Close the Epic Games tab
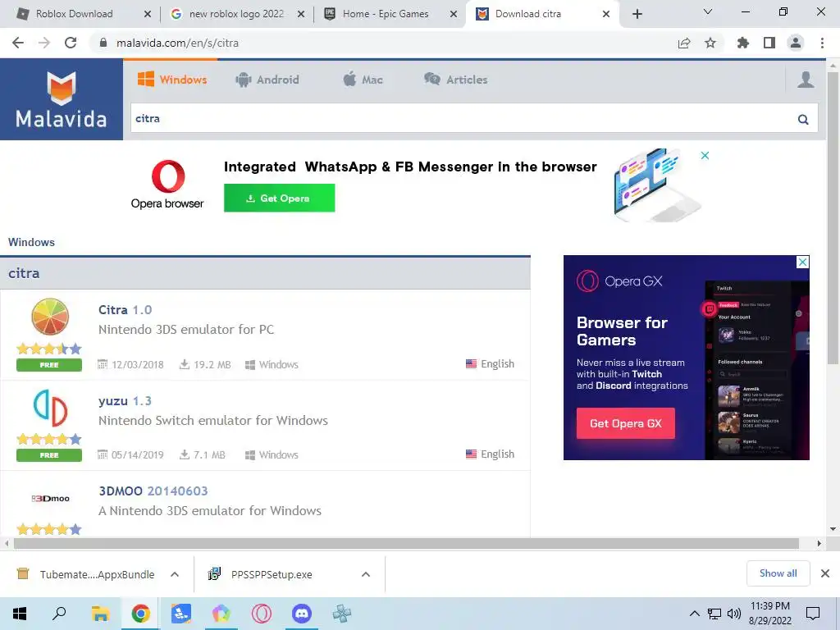This screenshot has height=630, width=840. pos(454,14)
